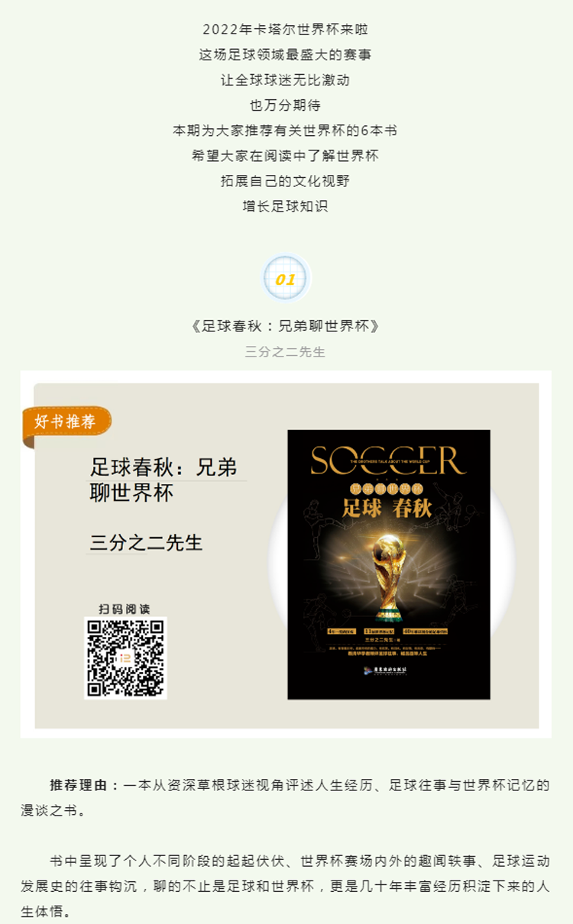Select the card title "足球春秋：兄弟聊世界杯"

(x=164, y=480)
